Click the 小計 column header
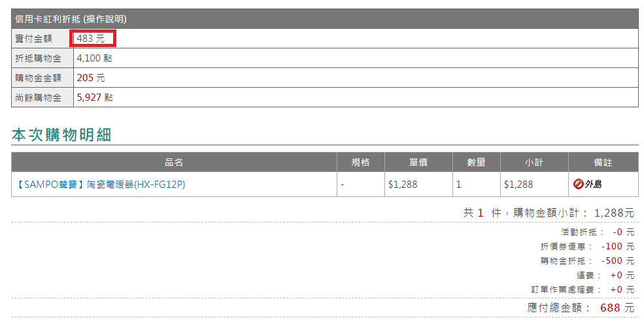644x322 pixels. [534, 162]
